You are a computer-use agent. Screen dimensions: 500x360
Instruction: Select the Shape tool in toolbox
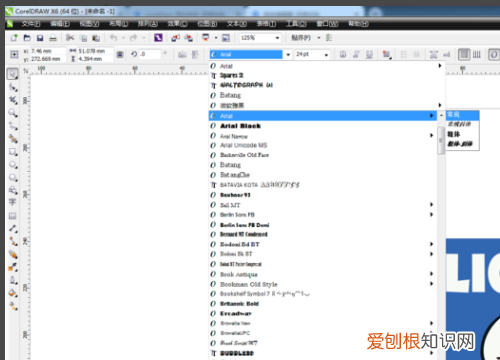coord(13,87)
